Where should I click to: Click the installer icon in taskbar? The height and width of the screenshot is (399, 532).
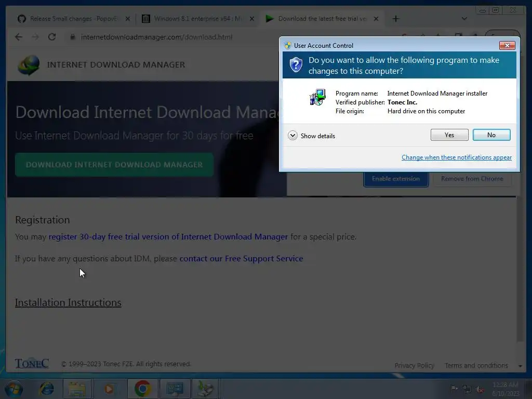coord(206,389)
